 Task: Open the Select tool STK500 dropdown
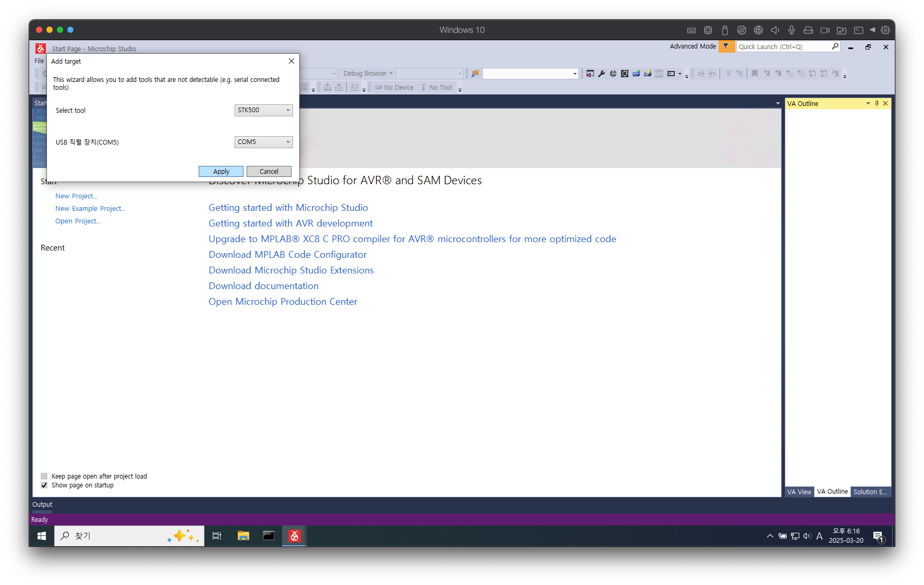pos(263,110)
